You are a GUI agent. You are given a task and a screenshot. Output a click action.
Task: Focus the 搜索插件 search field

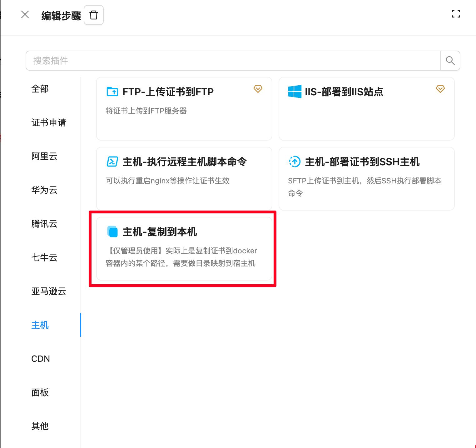pyautogui.click(x=233, y=61)
